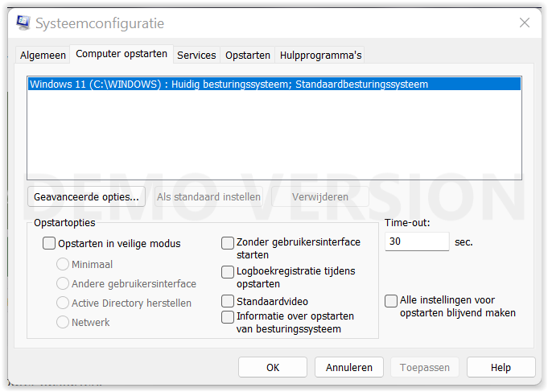The width and height of the screenshot is (548, 392).
Task: Tick the Standaardvideo checkbox
Action: pos(228,301)
